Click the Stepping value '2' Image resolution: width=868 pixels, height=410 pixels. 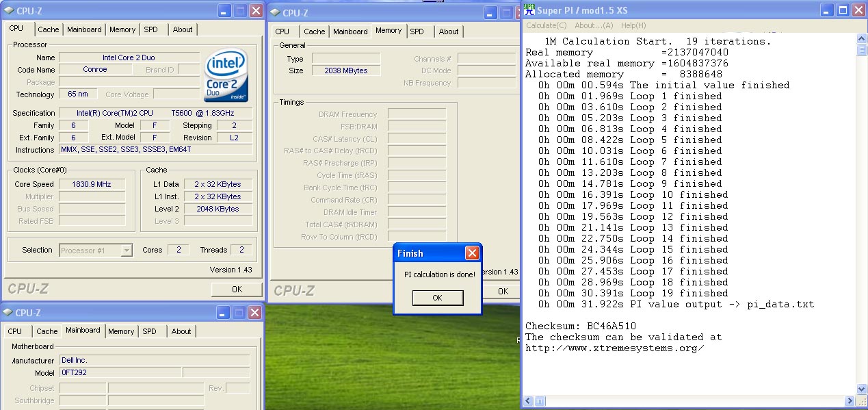(x=235, y=125)
